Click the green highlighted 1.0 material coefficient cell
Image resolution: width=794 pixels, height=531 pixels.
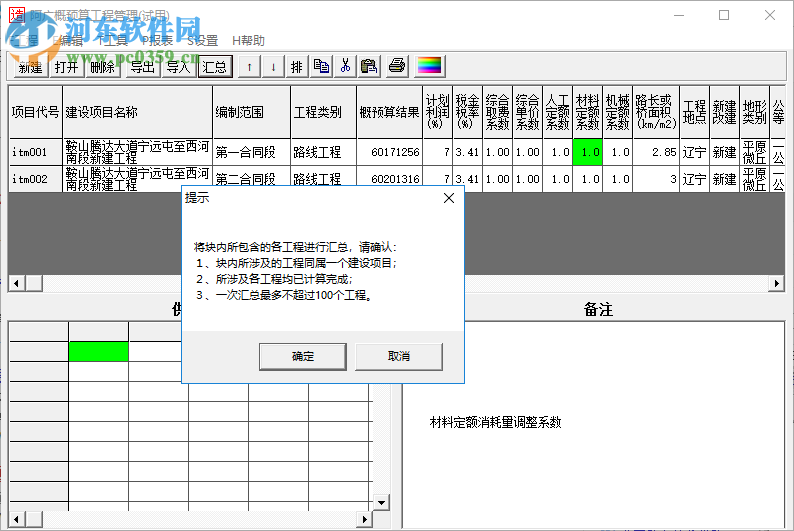(587, 152)
